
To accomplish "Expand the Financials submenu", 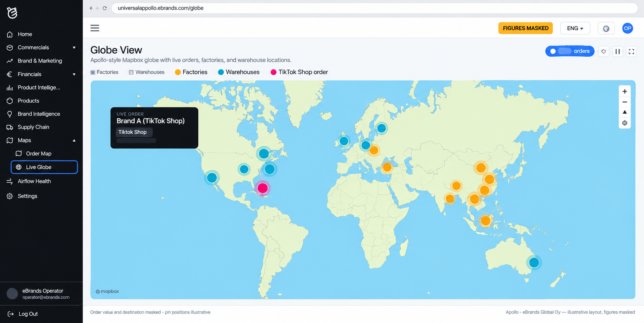I will point(74,74).
